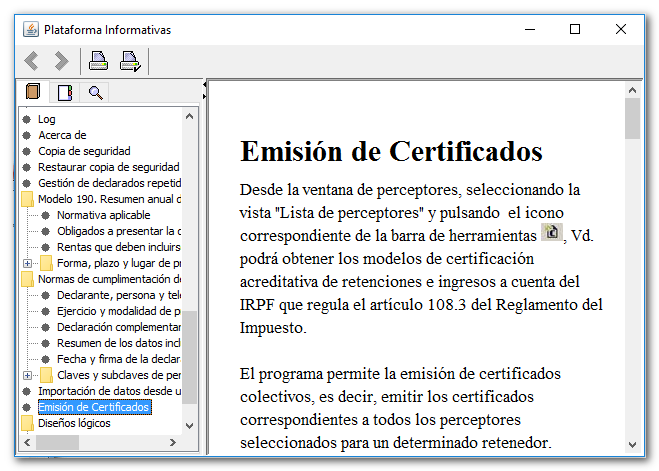The width and height of the screenshot is (659, 471).
Task: Open the search tab with magnifier
Action: 96,93
